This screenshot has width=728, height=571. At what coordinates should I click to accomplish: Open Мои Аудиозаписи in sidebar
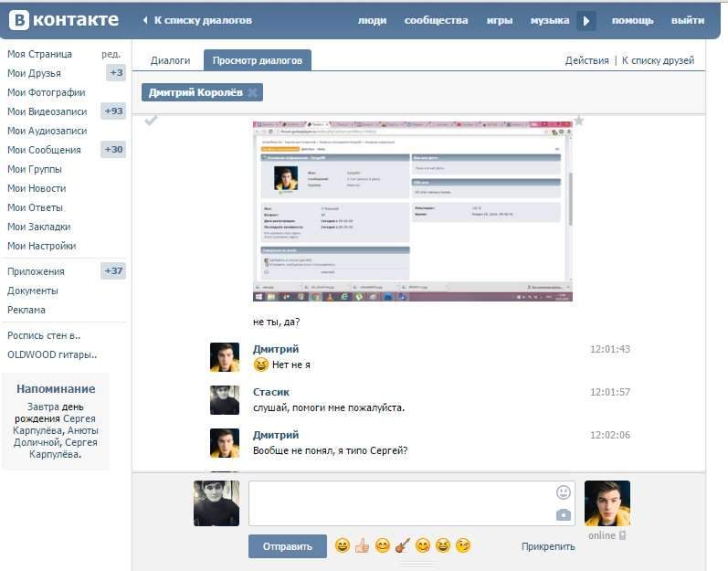tap(47, 131)
